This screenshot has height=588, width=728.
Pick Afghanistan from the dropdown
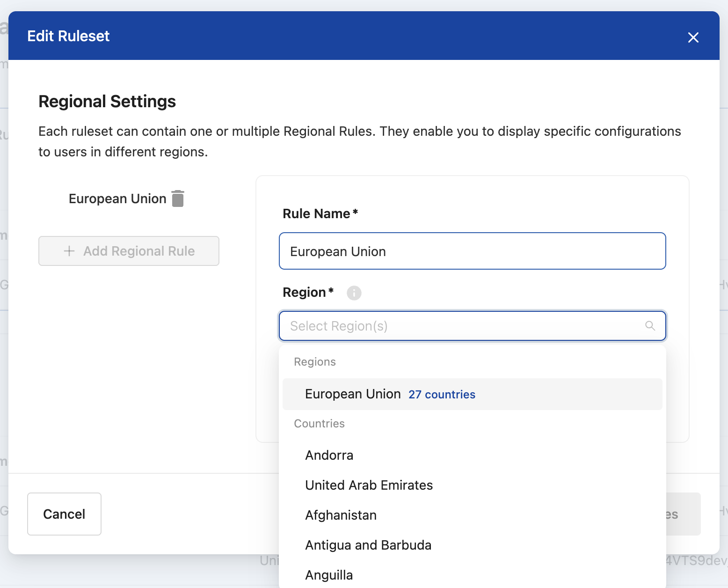473,515
